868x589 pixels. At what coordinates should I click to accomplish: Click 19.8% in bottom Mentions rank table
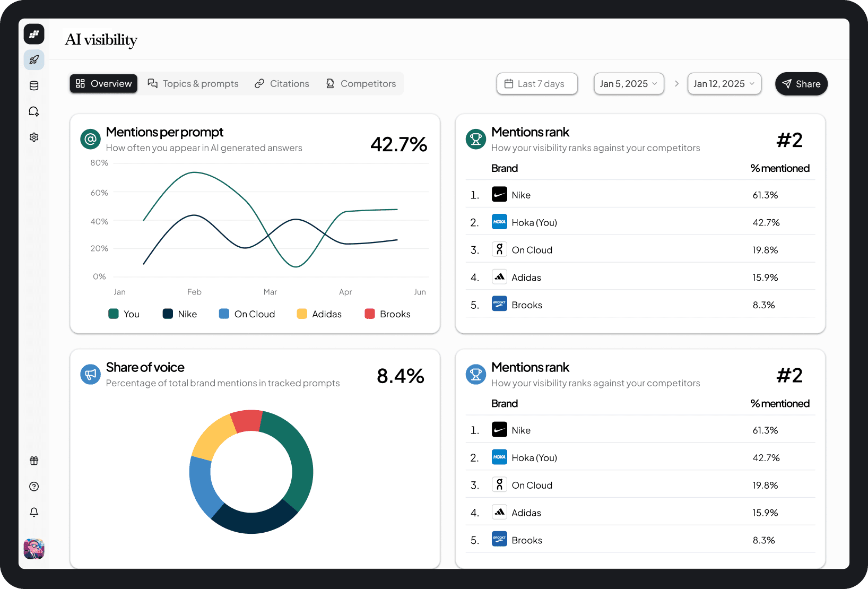point(765,485)
